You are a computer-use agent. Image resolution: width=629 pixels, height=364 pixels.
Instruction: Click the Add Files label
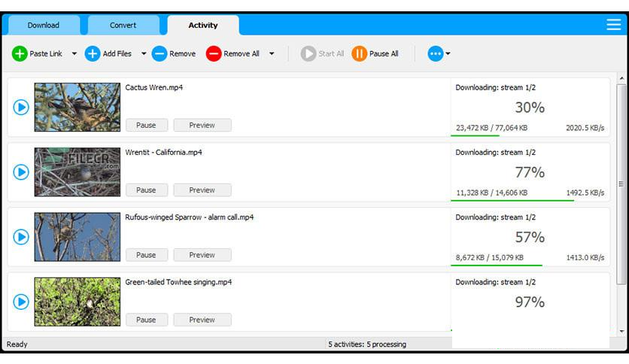[x=117, y=53]
